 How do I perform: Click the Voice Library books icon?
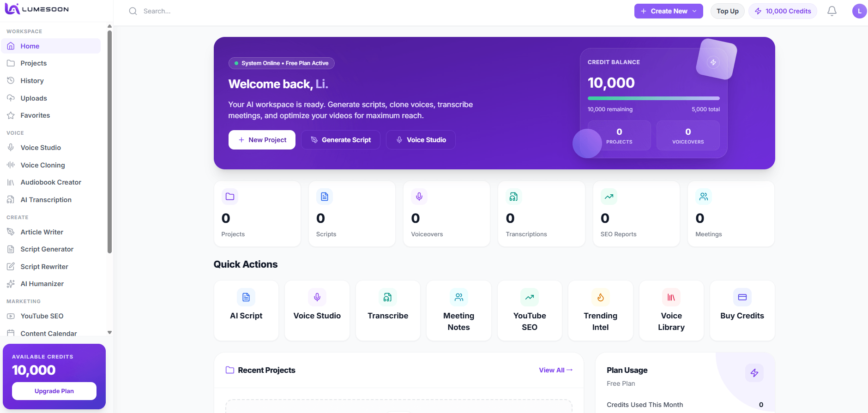pyautogui.click(x=671, y=297)
